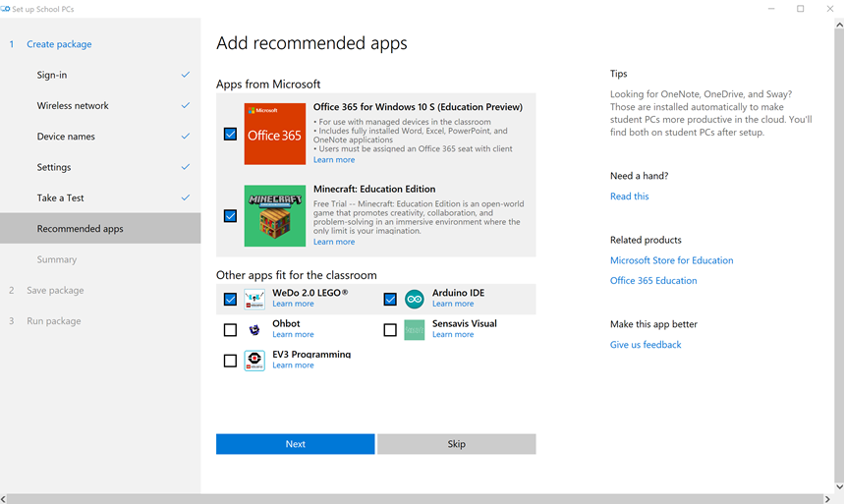The height and width of the screenshot is (504, 845).
Task: Uncheck the WeDo 2.0 LEGO checkbox
Action: click(230, 299)
